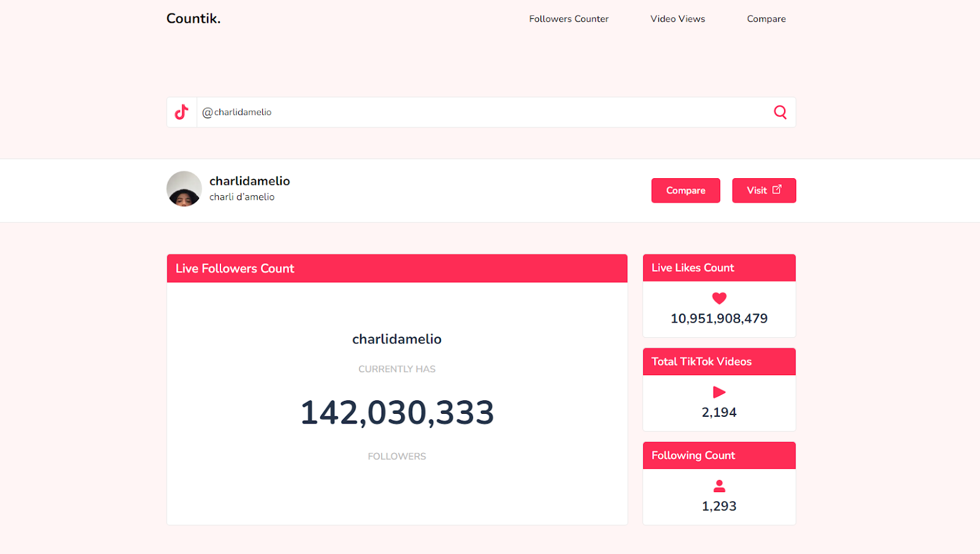Click the TikTok logo icon in search bar

(182, 112)
